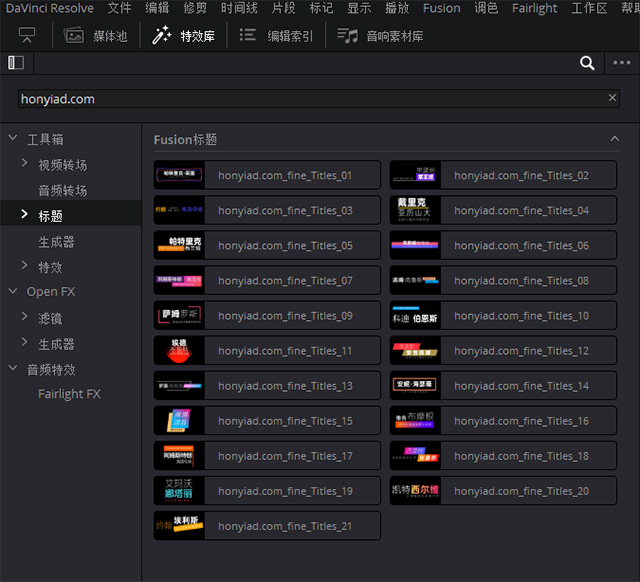Choose honyiad.com_fine_Titles_08 title thumbnail
The height and width of the screenshot is (582, 640).
(415, 280)
